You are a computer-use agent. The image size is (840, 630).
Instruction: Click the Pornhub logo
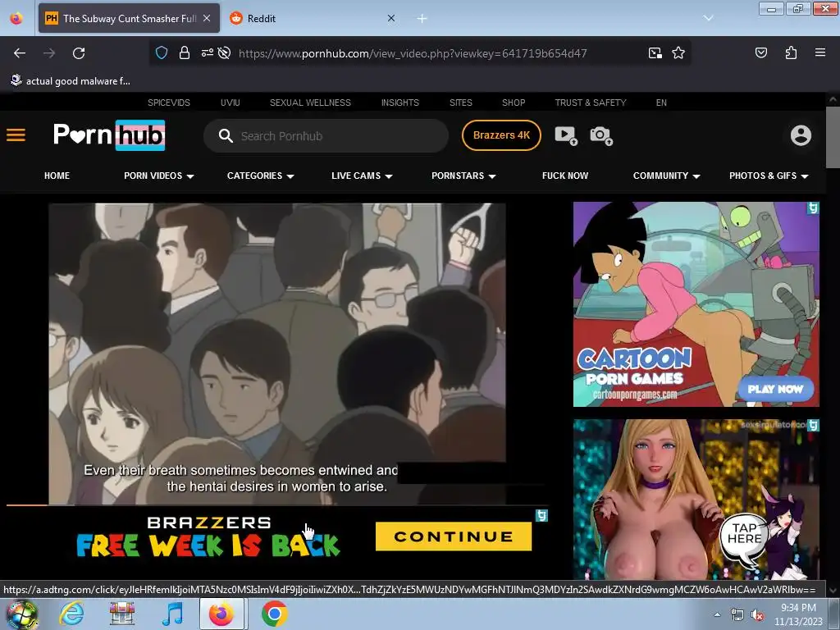109,135
